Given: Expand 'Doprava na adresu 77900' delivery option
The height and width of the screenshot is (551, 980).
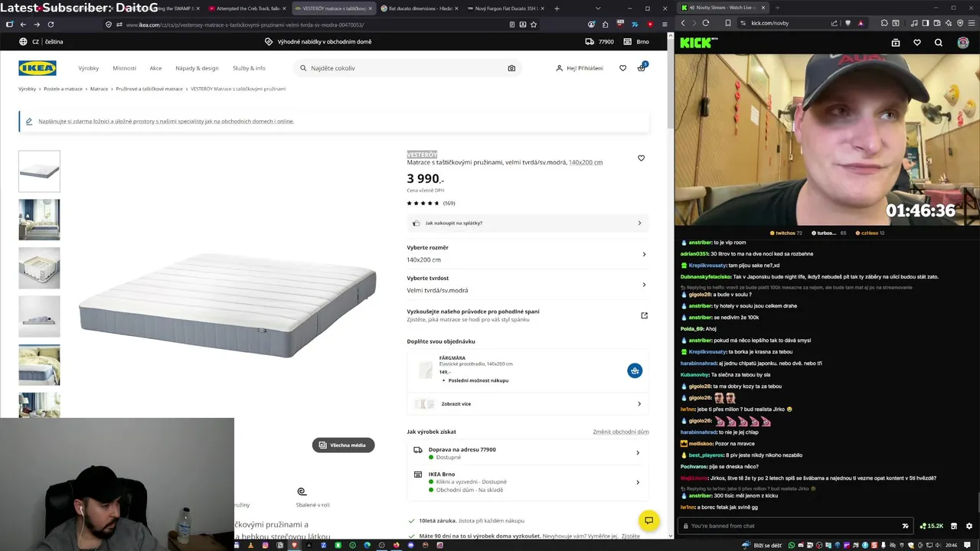Looking at the screenshot, I should coord(528,453).
